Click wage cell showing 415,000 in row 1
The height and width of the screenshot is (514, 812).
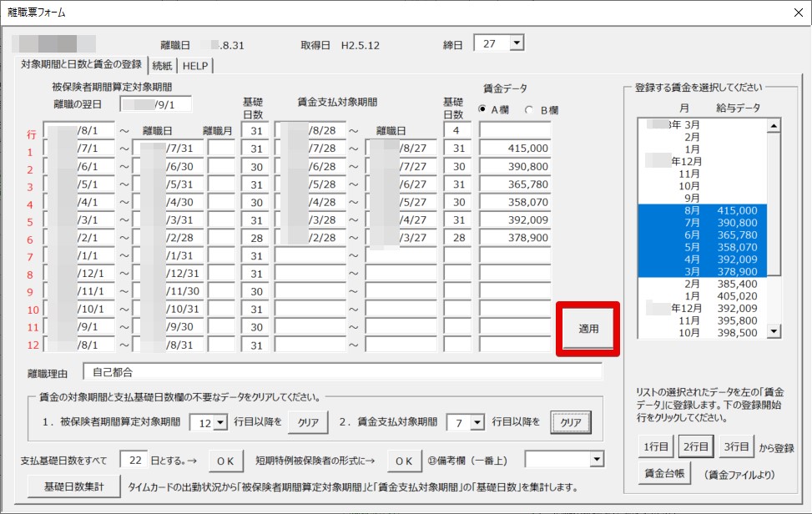pyautogui.click(x=515, y=148)
